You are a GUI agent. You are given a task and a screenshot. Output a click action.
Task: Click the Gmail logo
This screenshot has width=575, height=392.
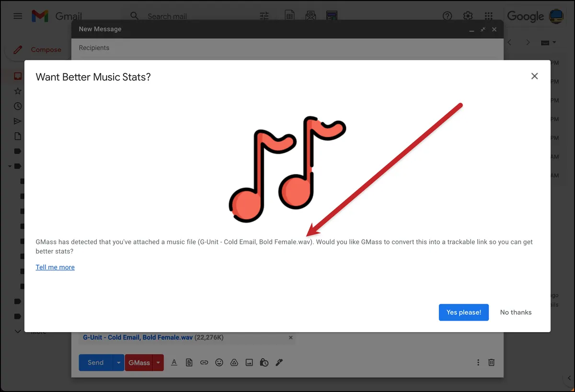tap(57, 16)
